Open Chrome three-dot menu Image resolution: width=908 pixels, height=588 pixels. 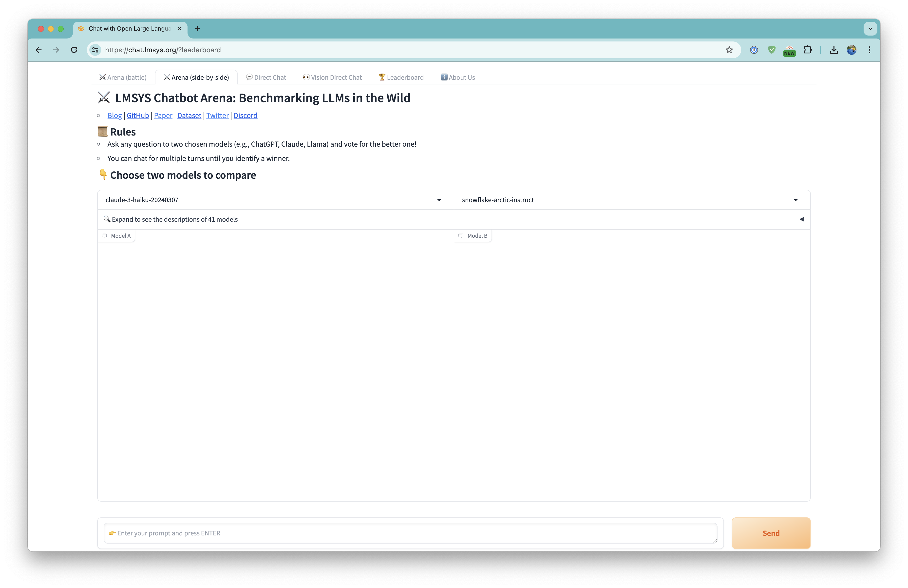[x=870, y=50]
